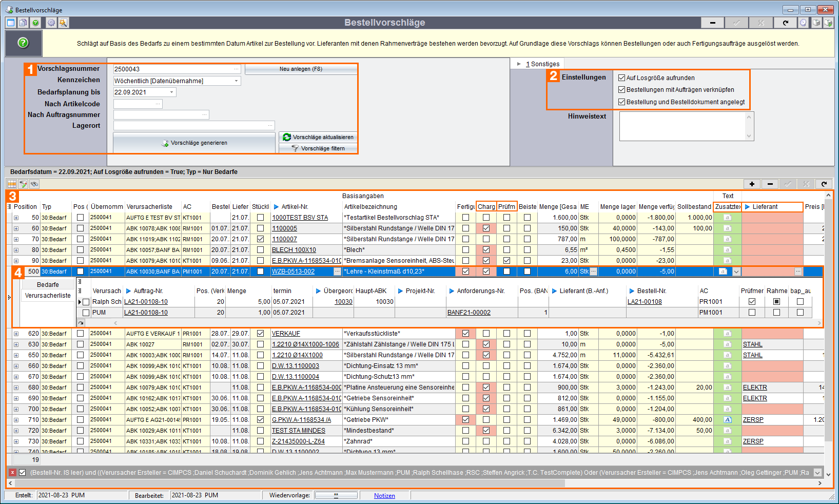Click the Zusatztext icon in ZERSP row 710
Screen dimensions: 839x504
pos(727,420)
